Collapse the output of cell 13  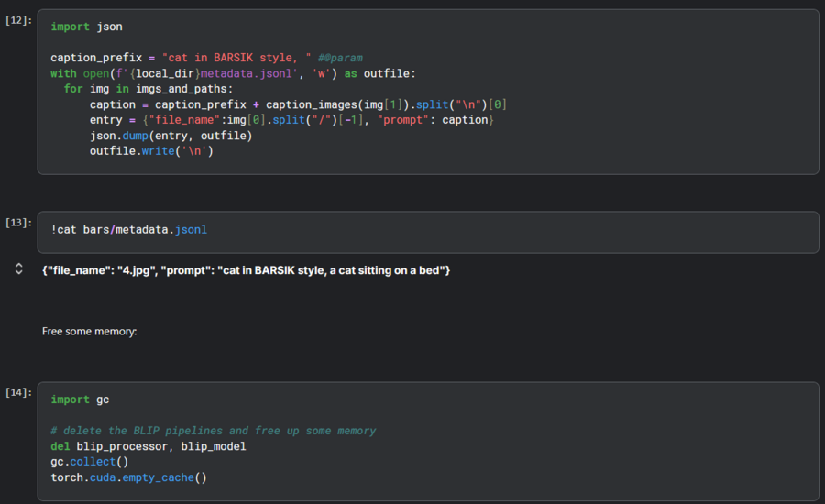pos(18,269)
